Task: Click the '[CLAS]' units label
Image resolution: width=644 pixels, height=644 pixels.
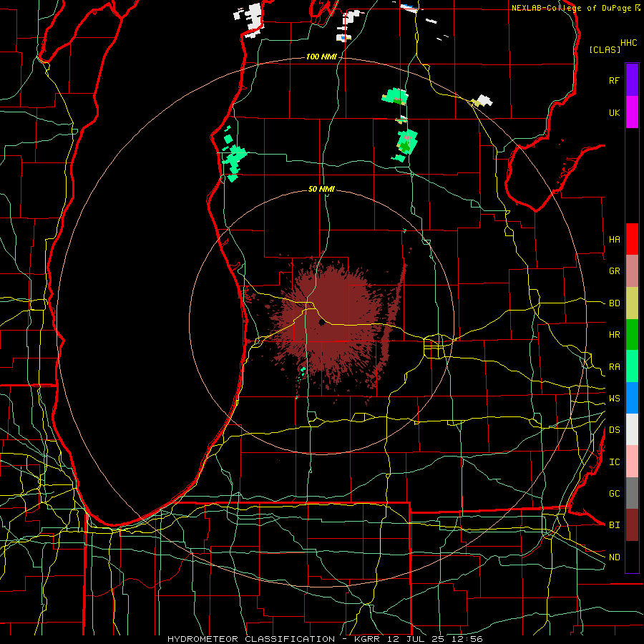Action: (605, 49)
